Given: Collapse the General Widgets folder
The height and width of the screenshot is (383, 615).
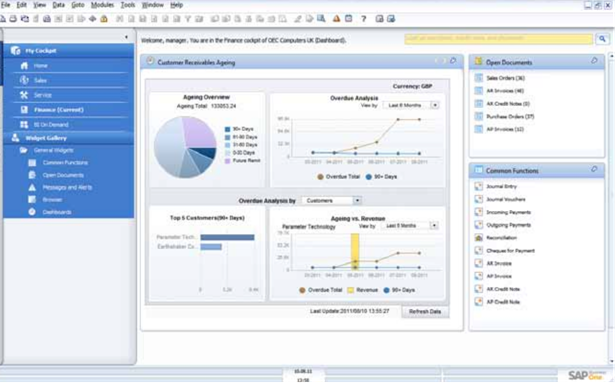Looking at the screenshot, I should [24, 150].
